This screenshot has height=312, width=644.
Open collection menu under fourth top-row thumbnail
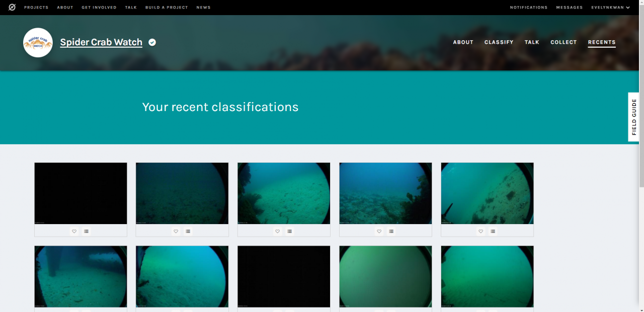(391, 231)
